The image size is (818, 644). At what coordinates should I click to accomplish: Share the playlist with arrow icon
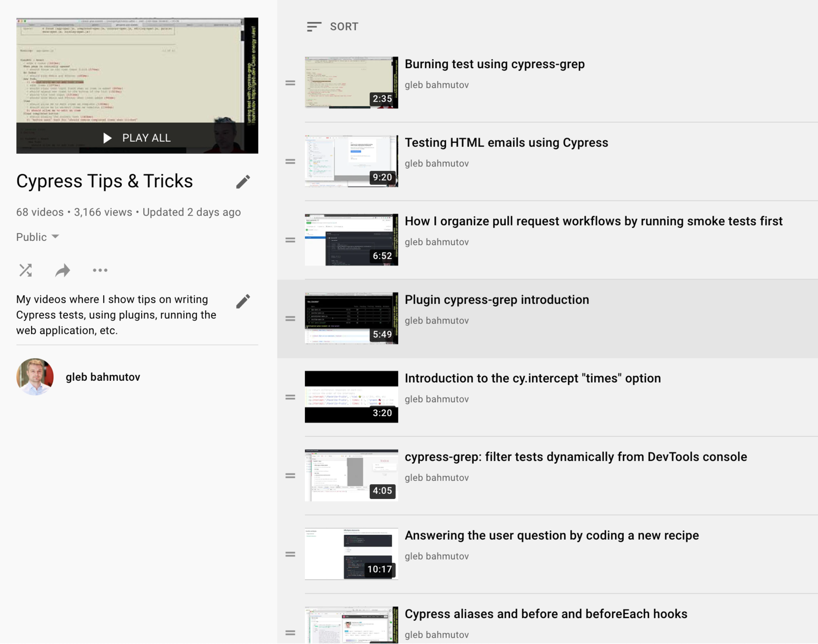coord(63,270)
